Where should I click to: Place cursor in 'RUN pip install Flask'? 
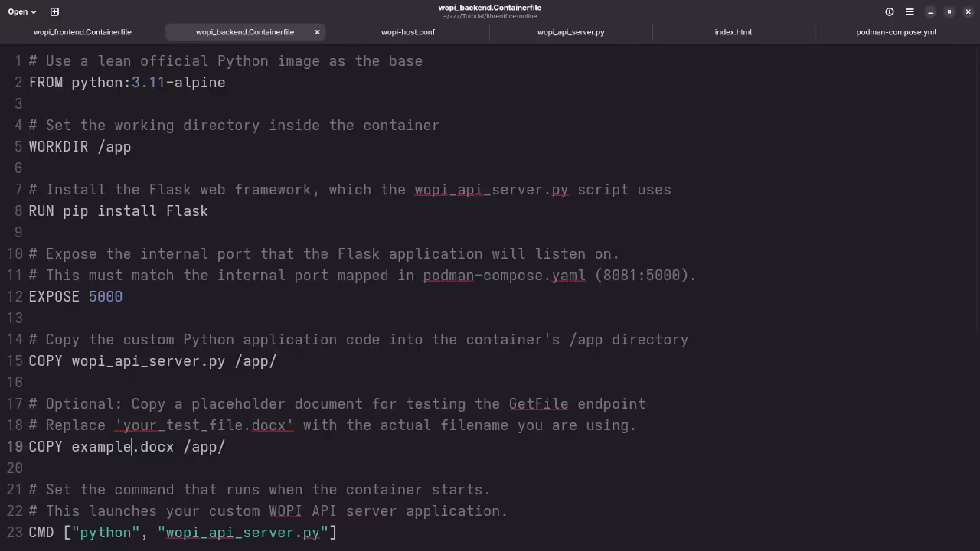click(118, 211)
